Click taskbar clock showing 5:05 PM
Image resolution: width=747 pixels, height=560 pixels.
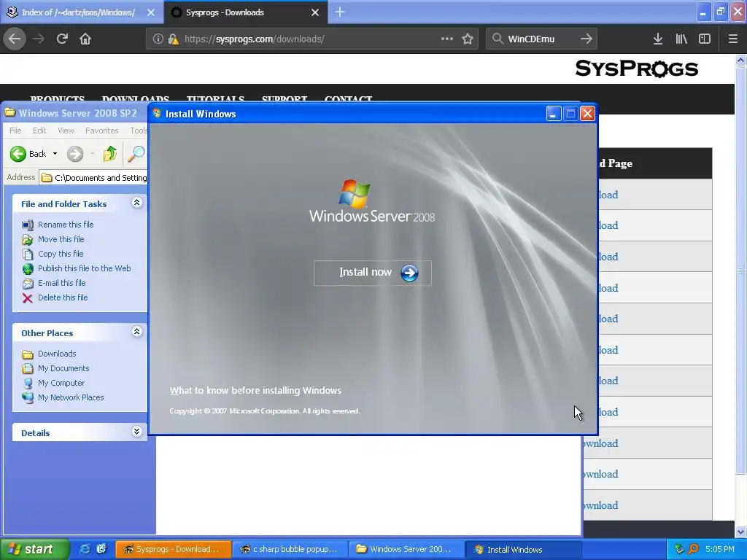point(720,549)
